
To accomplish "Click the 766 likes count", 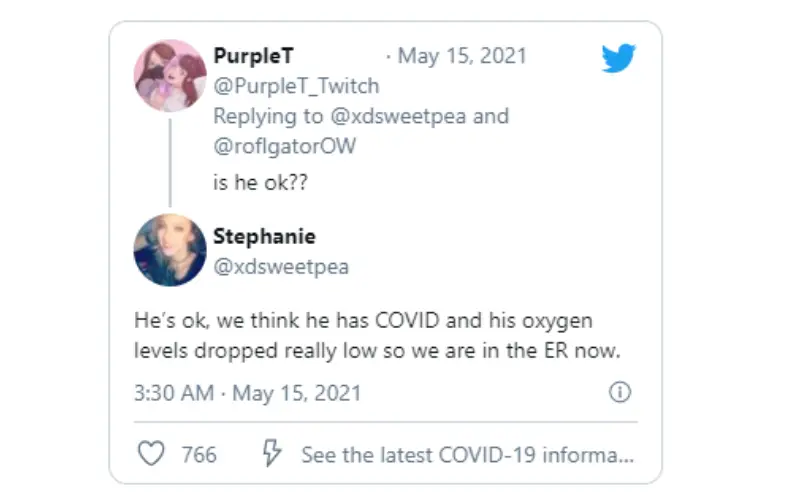I will point(199,455).
